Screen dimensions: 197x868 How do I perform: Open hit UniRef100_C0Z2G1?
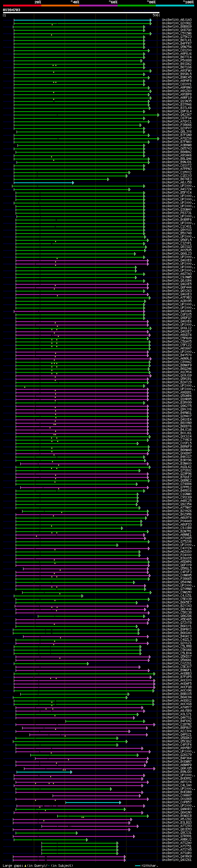(177, 663)
